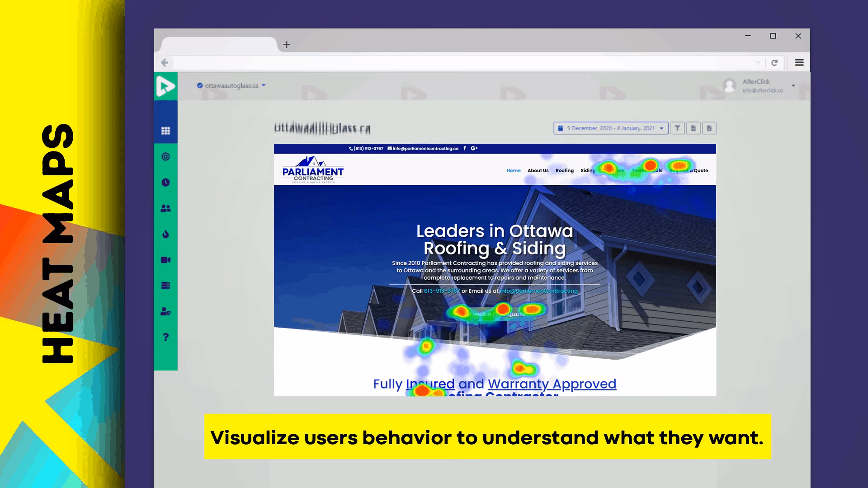Open the user settings icon in the sidebar
The height and width of the screenshot is (488, 868).
[x=165, y=311]
